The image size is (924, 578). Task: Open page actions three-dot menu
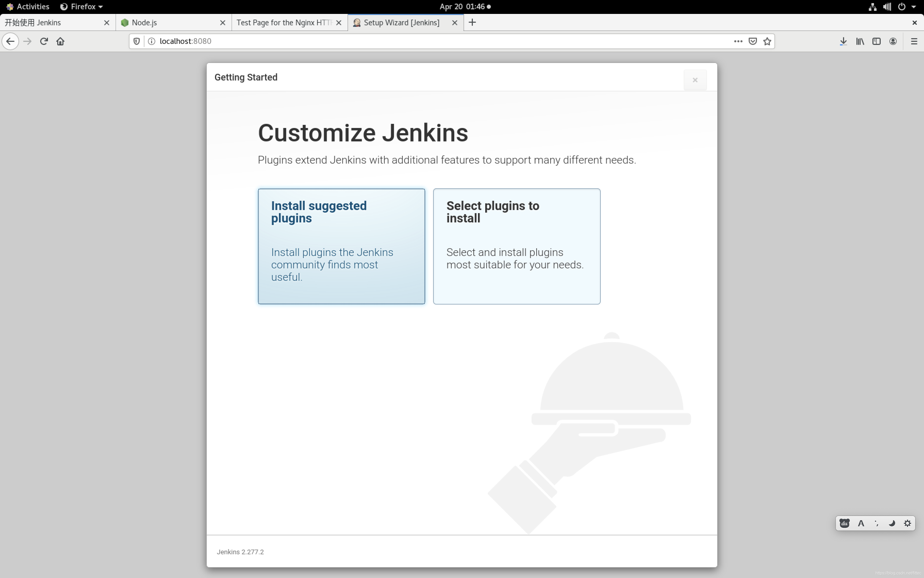[x=738, y=41]
